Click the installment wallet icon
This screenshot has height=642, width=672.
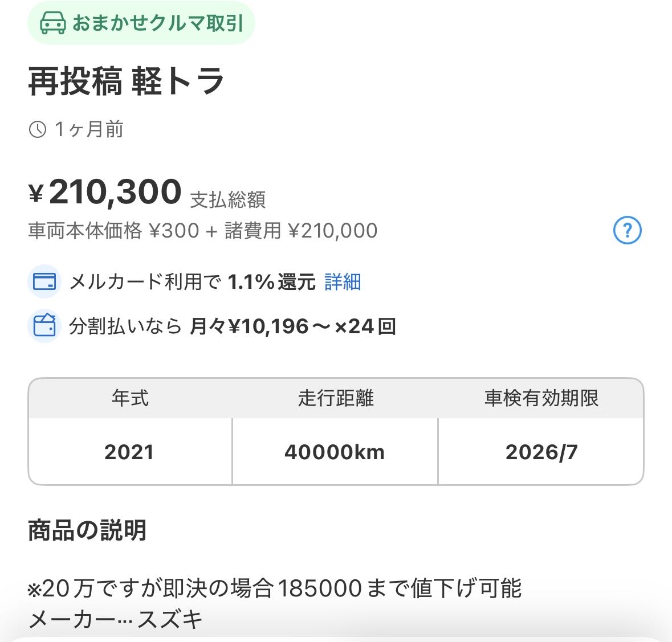pyautogui.click(x=44, y=326)
